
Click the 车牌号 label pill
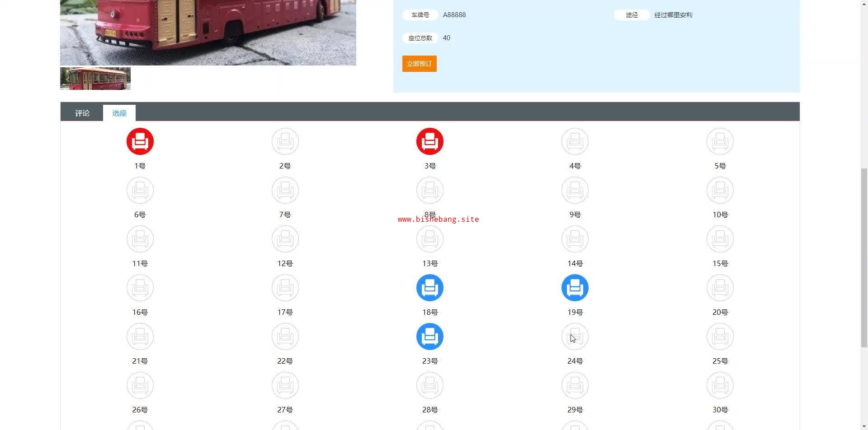coord(420,15)
